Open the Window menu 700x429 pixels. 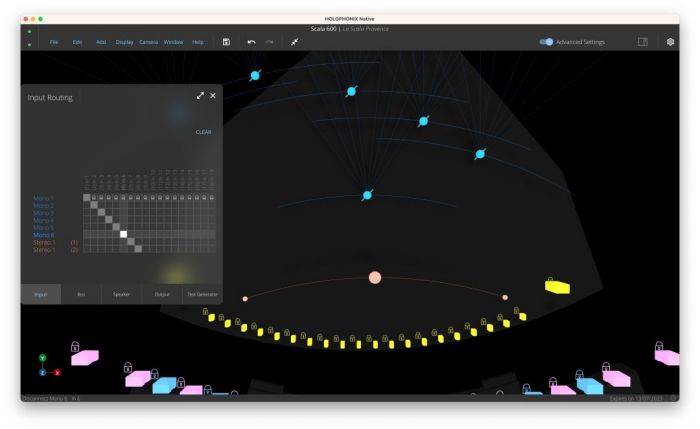pos(173,42)
